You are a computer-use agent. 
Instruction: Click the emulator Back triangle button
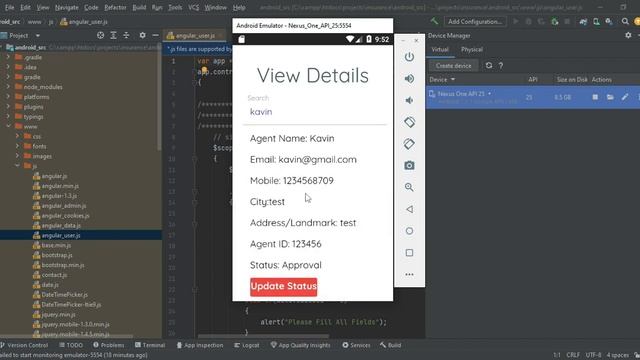409,209
